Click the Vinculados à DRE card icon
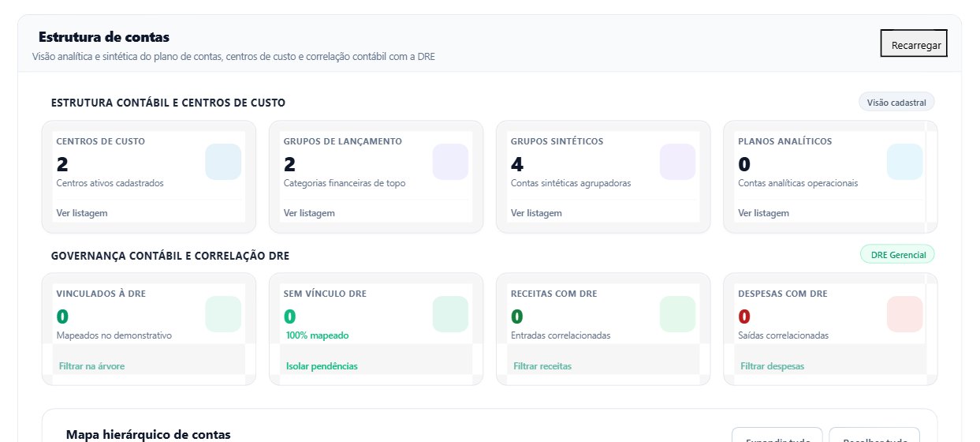 tap(223, 314)
